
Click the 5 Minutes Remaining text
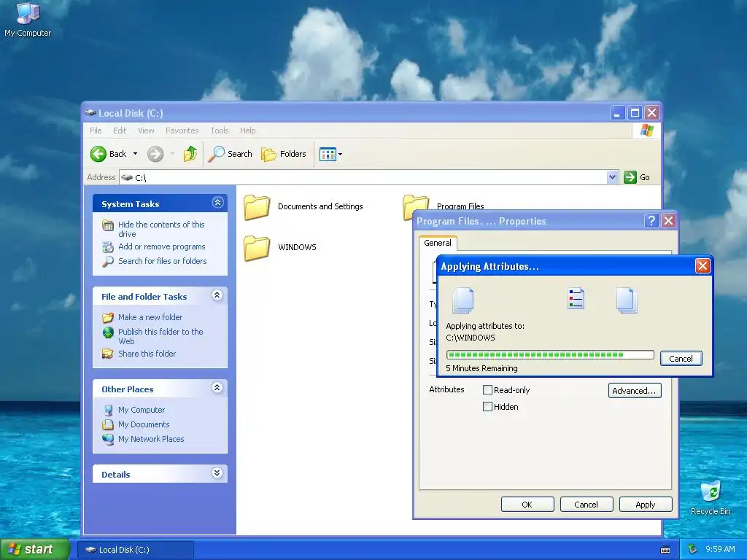click(481, 368)
